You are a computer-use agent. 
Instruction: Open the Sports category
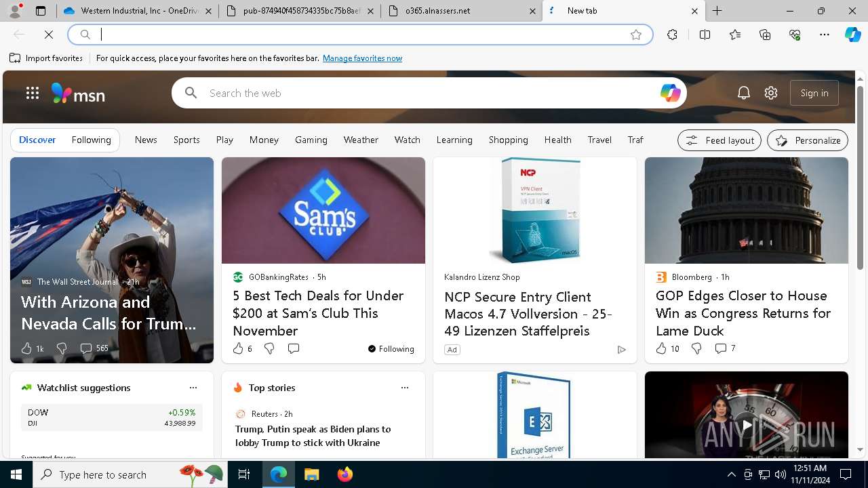pyautogui.click(x=186, y=140)
